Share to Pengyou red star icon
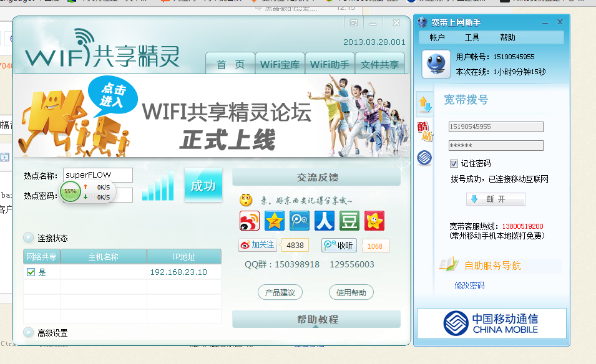The height and width of the screenshot is (364, 596). 374,221
